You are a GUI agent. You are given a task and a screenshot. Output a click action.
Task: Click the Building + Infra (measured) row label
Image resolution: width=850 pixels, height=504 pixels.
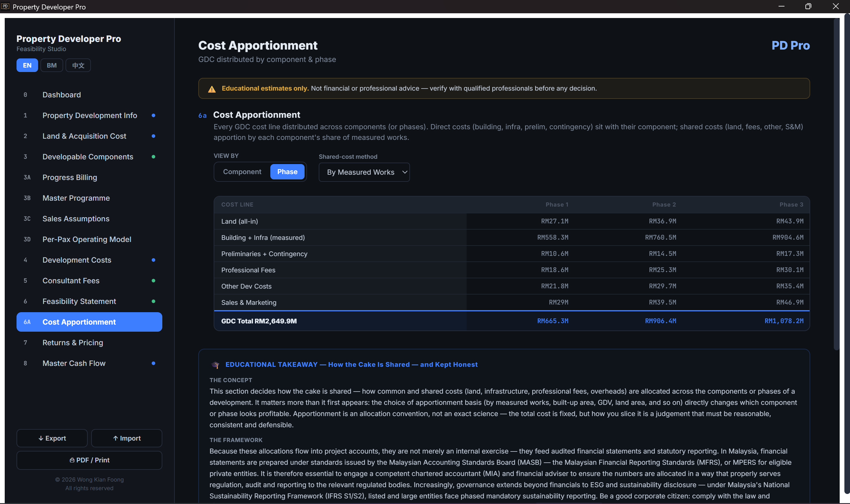(x=263, y=238)
